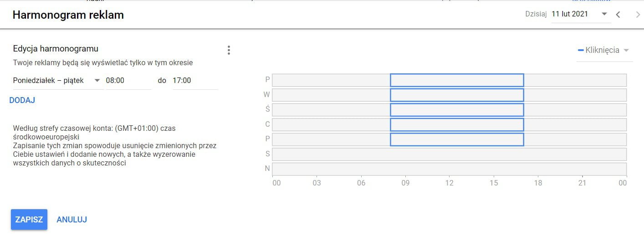
Task: Select the Tuesday (W) schedule block
Action: 457,95
